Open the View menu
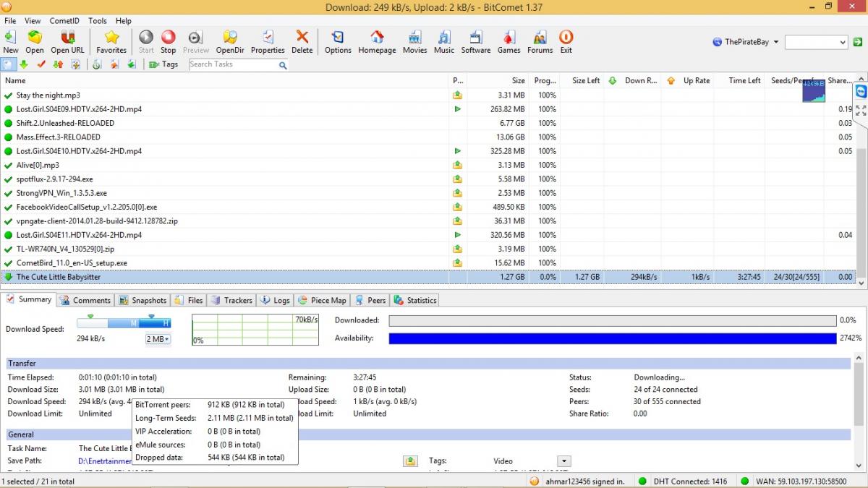This screenshot has width=868, height=488. (33, 21)
